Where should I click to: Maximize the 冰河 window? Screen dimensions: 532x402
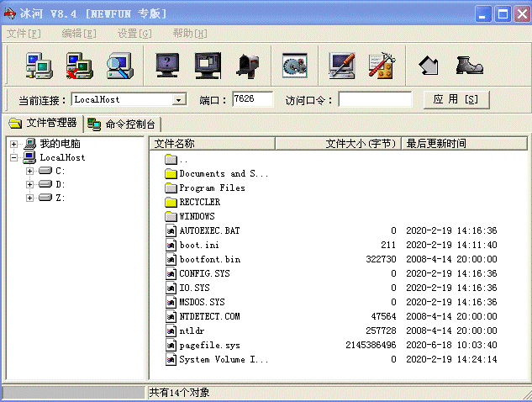[503, 14]
